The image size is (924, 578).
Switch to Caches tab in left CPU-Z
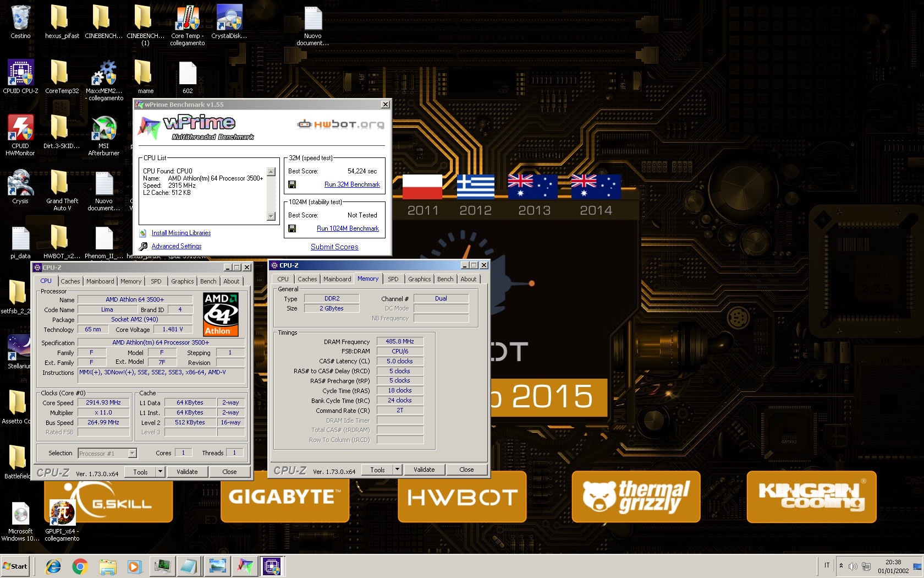pyautogui.click(x=70, y=281)
